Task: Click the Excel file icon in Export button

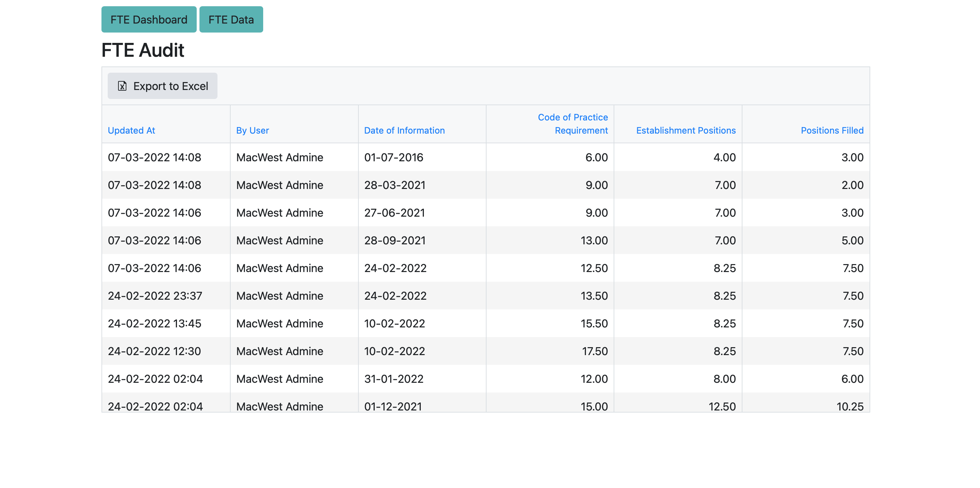Action: click(122, 86)
